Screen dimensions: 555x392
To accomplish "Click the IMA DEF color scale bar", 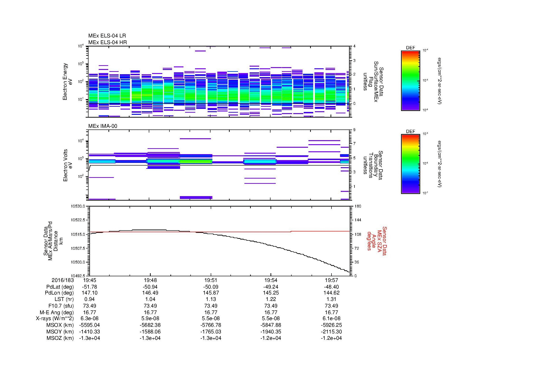I will (410, 164).
